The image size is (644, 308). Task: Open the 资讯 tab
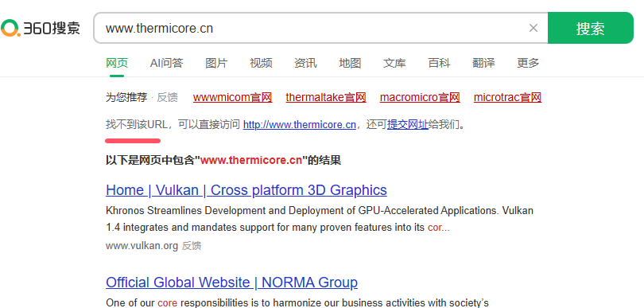point(305,63)
